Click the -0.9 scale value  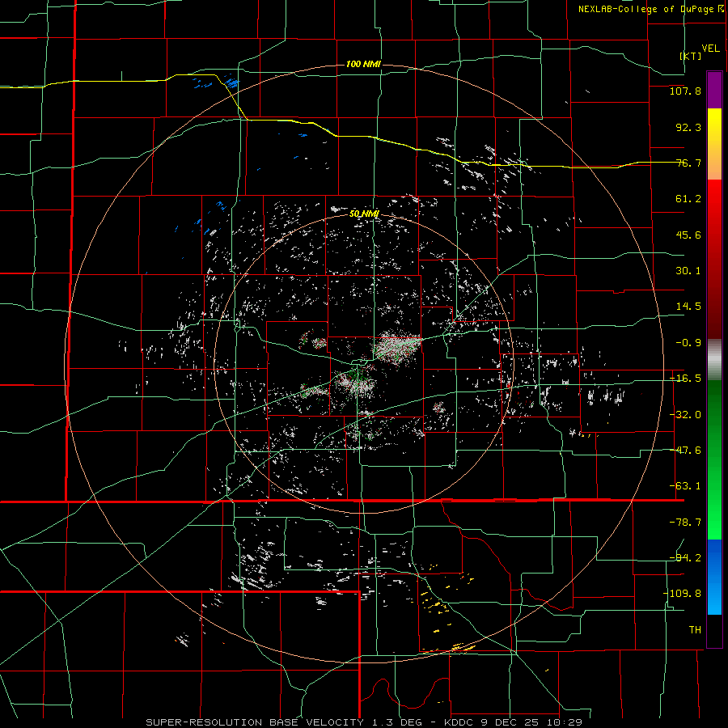[688, 343]
